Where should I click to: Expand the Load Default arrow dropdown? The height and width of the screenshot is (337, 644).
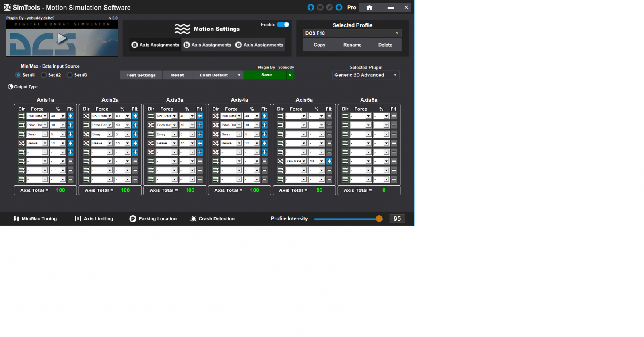[x=239, y=75]
